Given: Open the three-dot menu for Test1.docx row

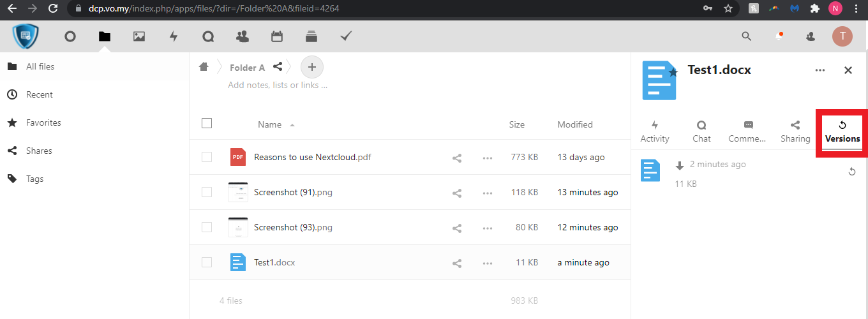Looking at the screenshot, I should point(488,263).
